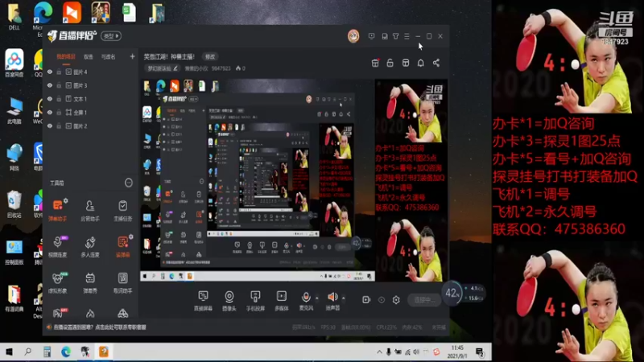Open the 主播任务 tool
644x362 pixels.
123,210
